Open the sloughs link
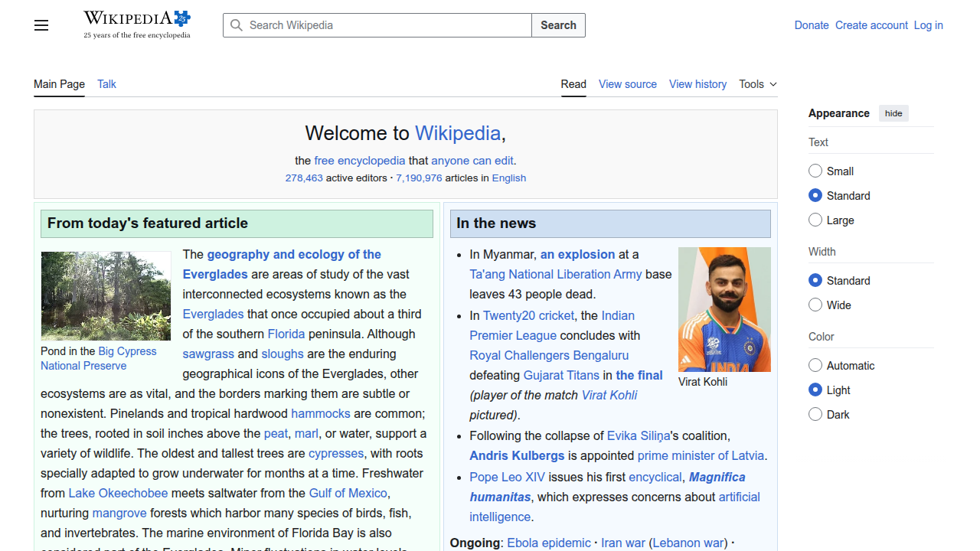980x551 pixels. [283, 354]
